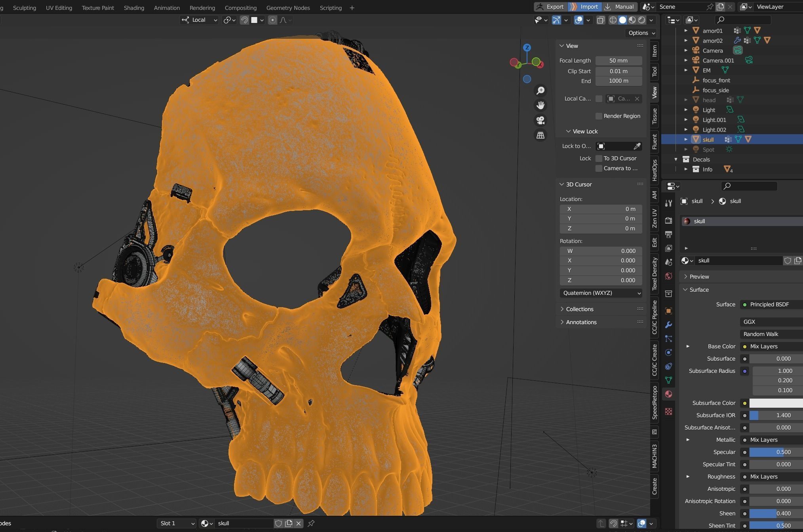Open Physics properties tab icon

pos(669,353)
